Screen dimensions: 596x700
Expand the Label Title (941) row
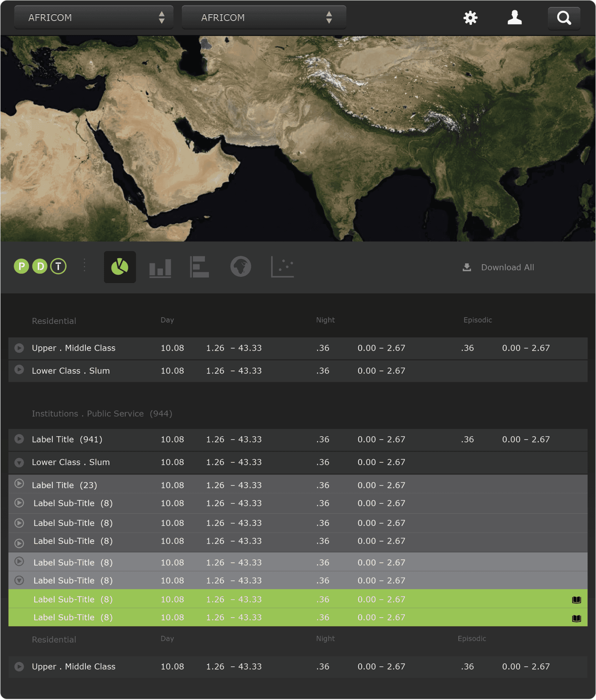(19, 439)
